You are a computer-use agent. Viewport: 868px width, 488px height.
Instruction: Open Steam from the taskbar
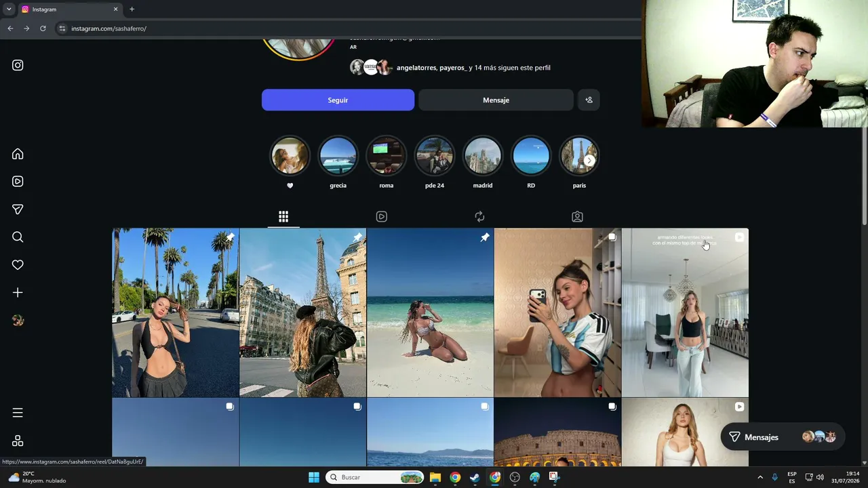click(475, 477)
